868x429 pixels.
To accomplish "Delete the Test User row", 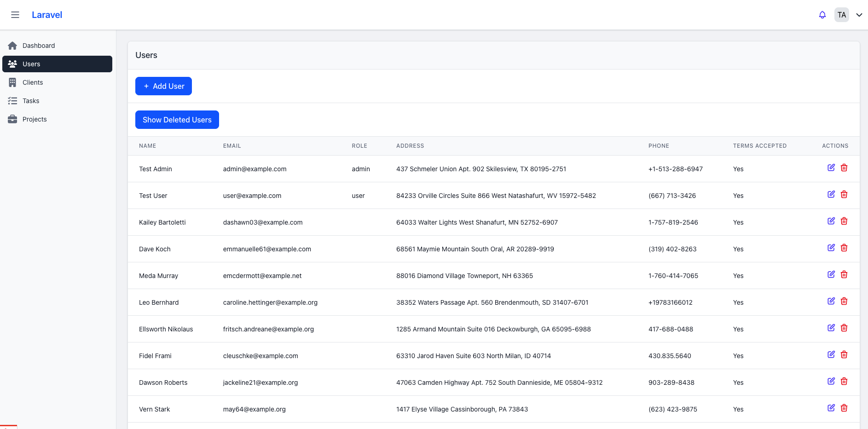I will pos(844,195).
